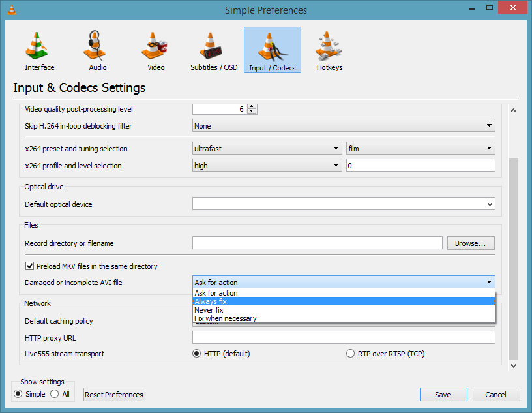Click the Reset Preferences button

(x=114, y=395)
